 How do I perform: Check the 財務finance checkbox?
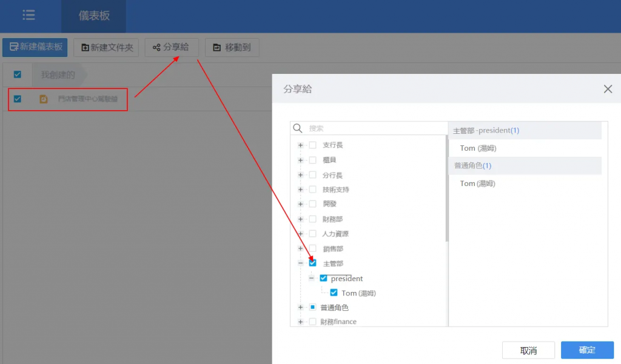pos(312,322)
